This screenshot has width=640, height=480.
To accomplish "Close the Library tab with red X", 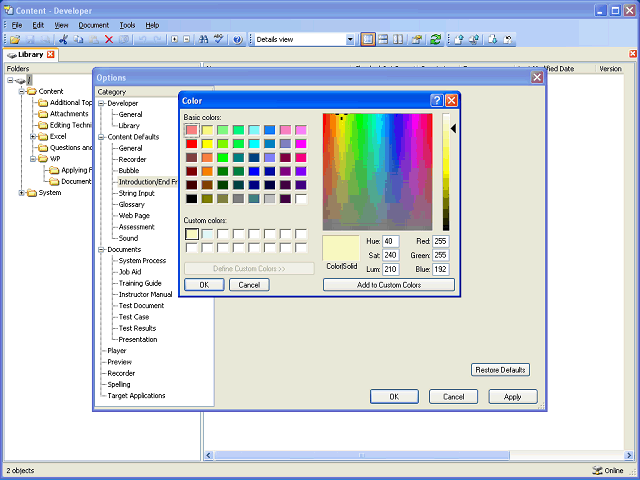I will pyautogui.click(x=51, y=54).
